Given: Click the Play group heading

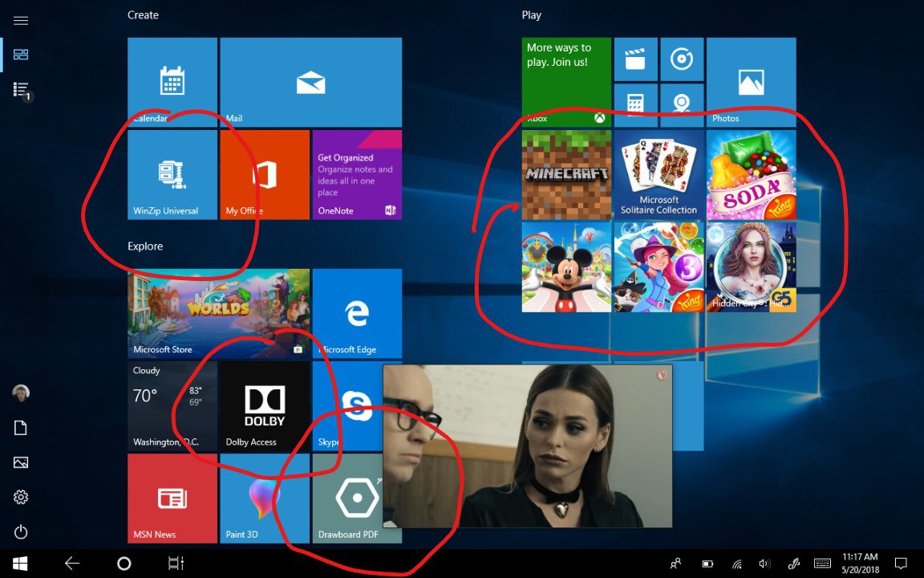Looking at the screenshot, I should 532,15.
